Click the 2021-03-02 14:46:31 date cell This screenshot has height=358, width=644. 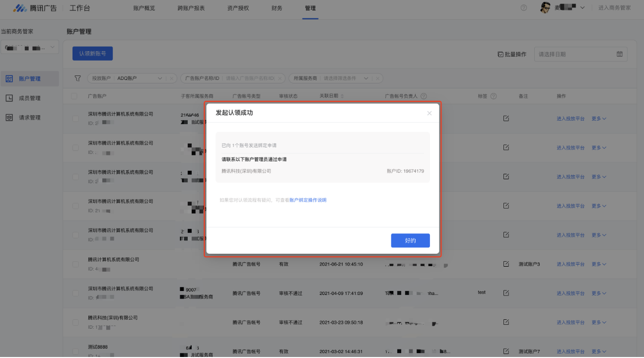(341, 352)
